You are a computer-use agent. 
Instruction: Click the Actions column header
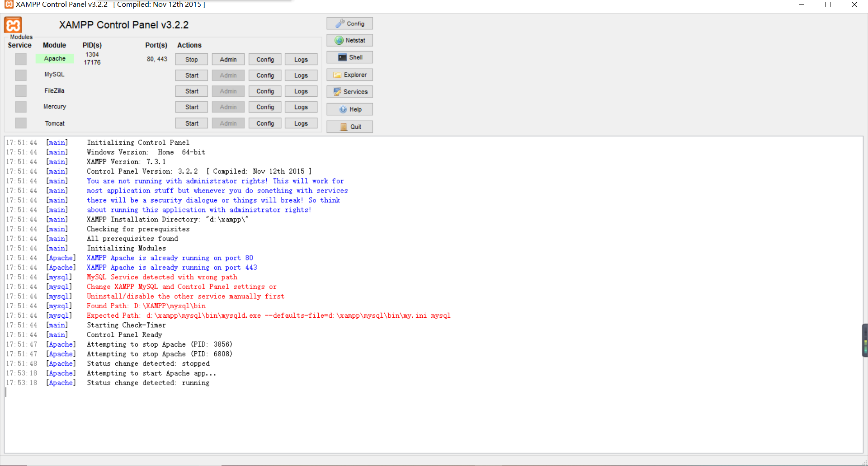189,45
